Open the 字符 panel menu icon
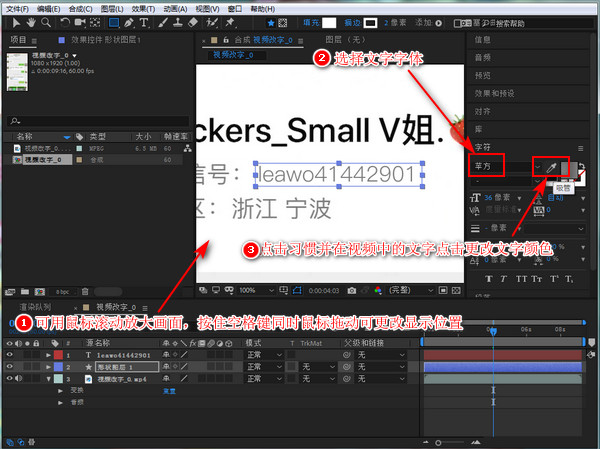The image size is (600, 449). (x=580, y=148)
